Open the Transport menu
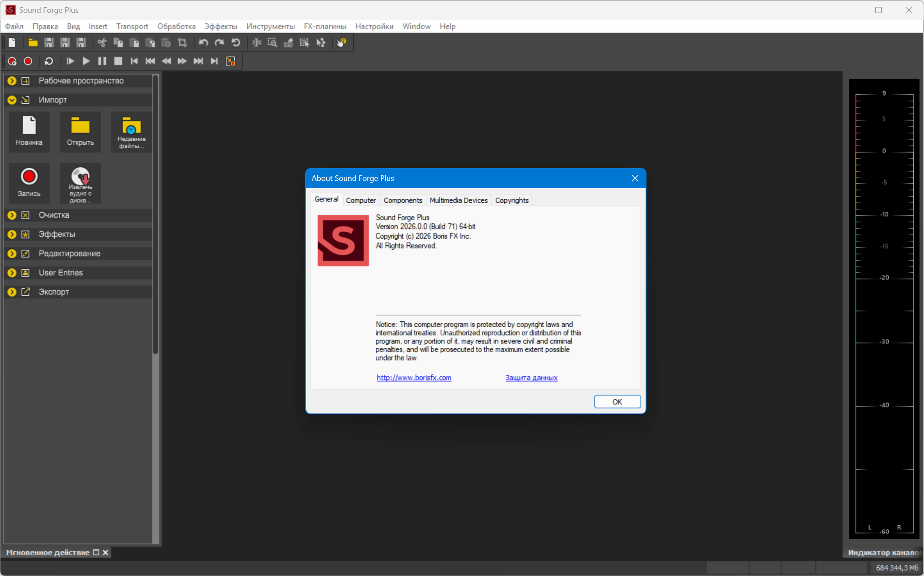 (132, 26)
